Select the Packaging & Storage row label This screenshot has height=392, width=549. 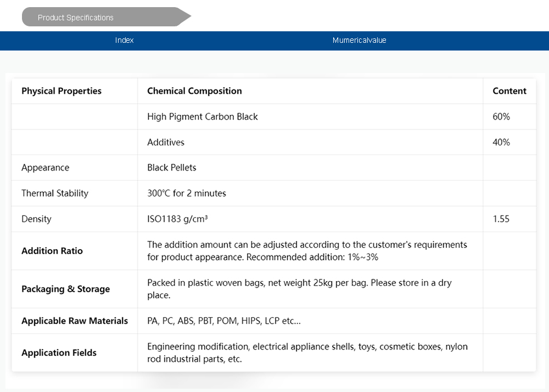coord(65,289)
